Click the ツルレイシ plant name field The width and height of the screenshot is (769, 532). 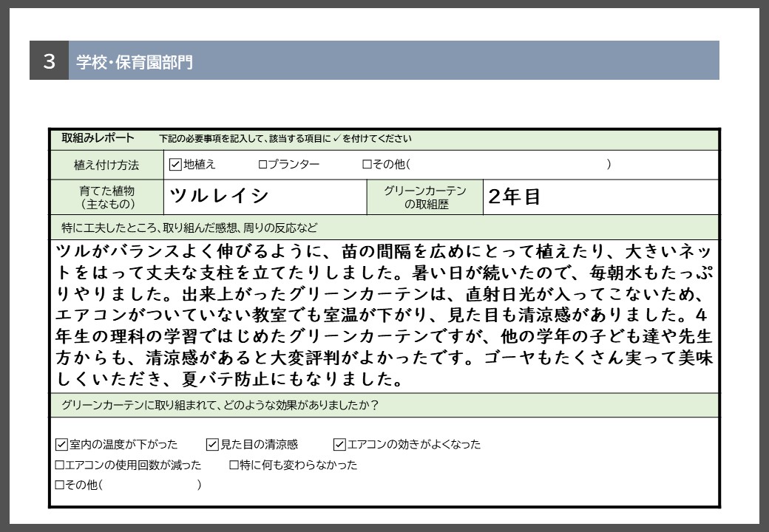(x=266, y=197)
